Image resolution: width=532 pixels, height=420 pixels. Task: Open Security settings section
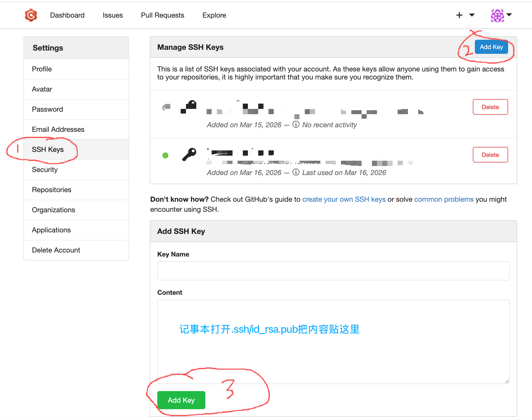(45, 170)
